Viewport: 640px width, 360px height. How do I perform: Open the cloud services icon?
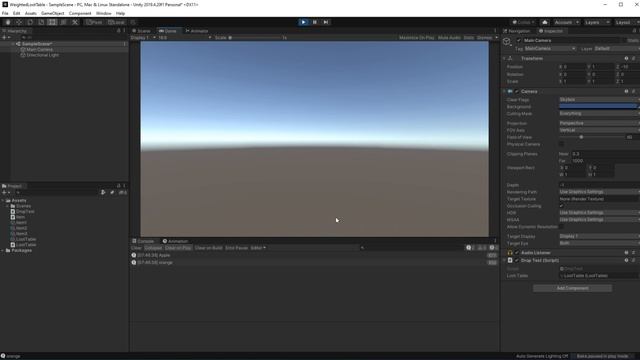545,22
